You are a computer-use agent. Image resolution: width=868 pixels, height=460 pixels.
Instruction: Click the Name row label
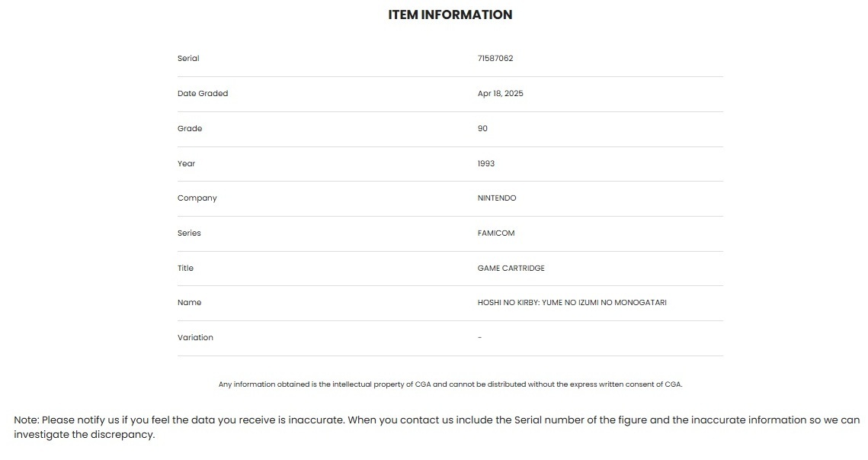(x=189, y=303)
